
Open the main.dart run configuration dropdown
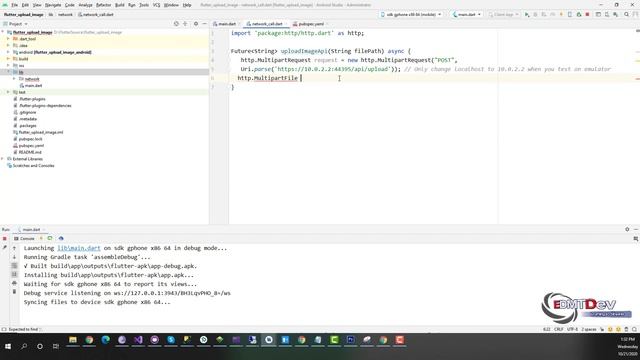tap(467, 14)
